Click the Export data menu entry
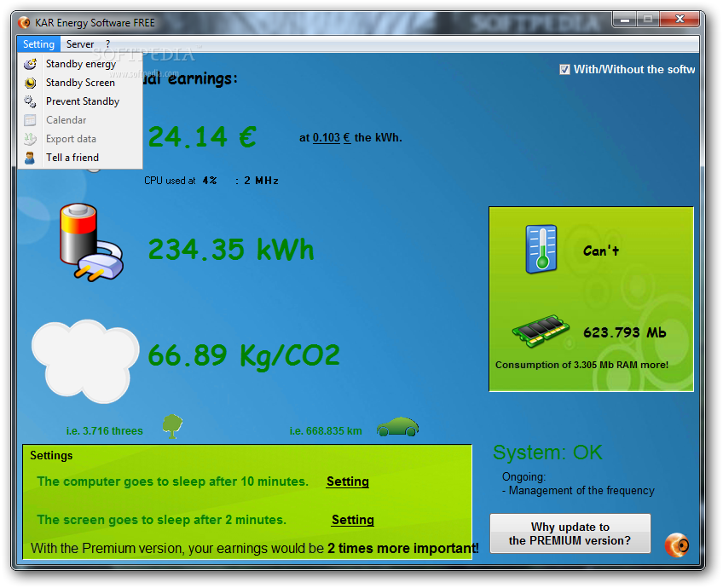723x588 pixels. pyautogui.click(x=80, y=139)
